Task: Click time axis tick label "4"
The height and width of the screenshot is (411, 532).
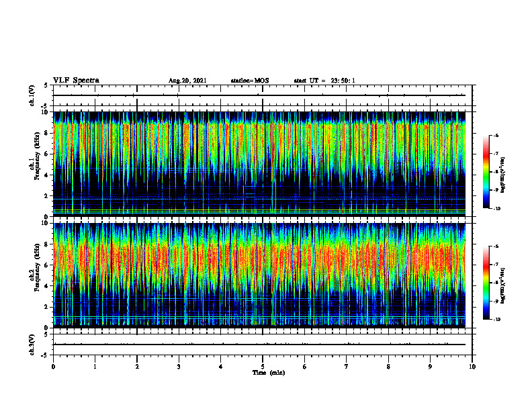Action: tap(221, 367)
